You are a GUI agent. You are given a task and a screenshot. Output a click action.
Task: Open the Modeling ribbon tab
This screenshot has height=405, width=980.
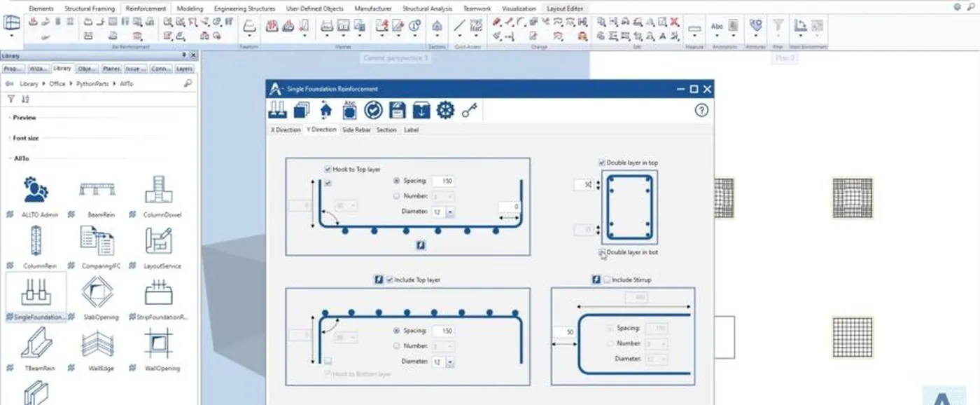point(190,8)
